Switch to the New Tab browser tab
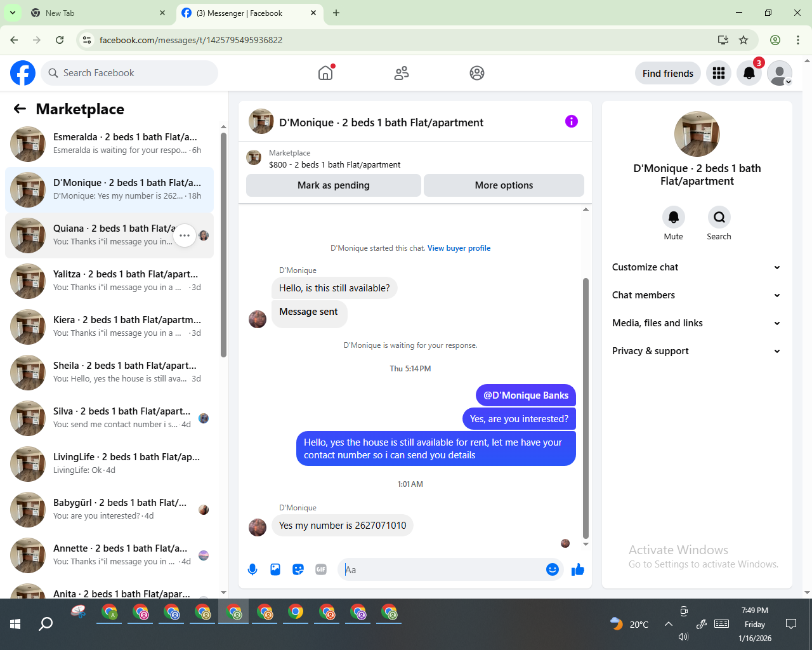The image size is (812, 650). coord(98,13)
